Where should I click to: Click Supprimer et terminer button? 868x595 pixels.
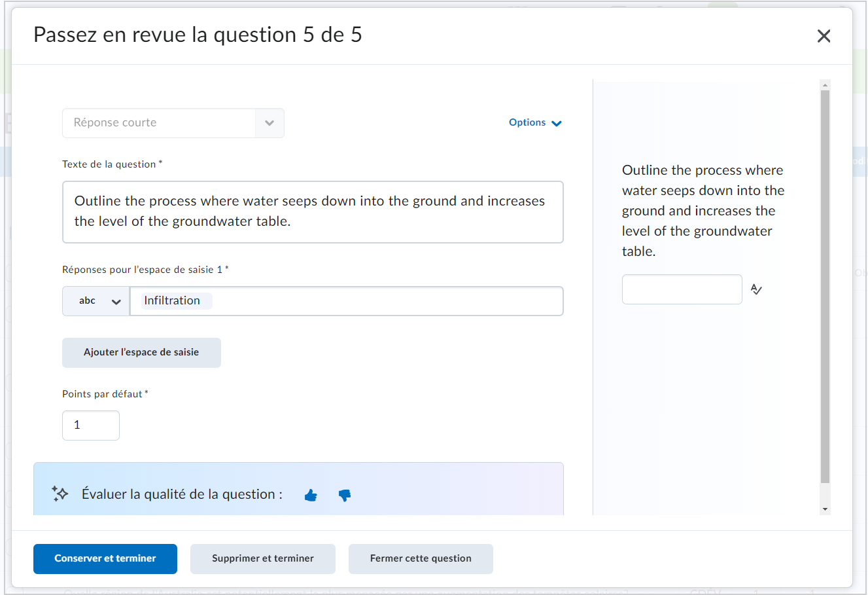pos(263,559)
